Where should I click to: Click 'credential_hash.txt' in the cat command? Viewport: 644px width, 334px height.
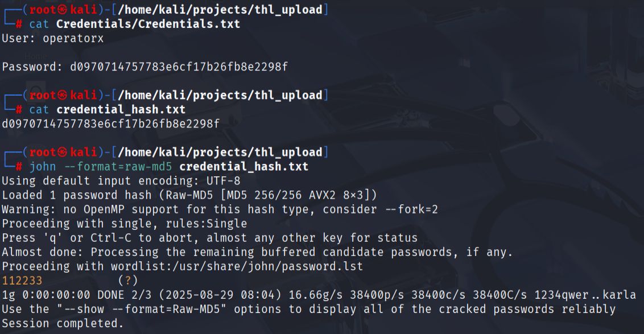(121, 109)
